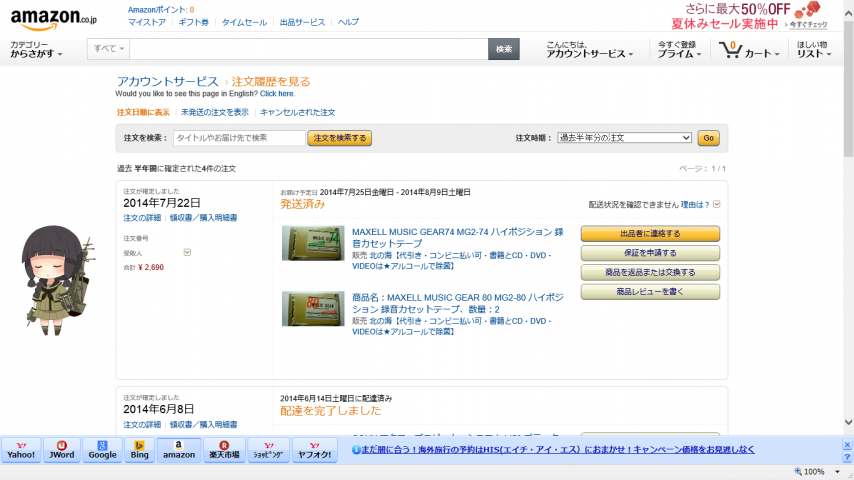Open 出品サービス in top navigation
This screenshot has width=854, height=480.
point(302,22)
